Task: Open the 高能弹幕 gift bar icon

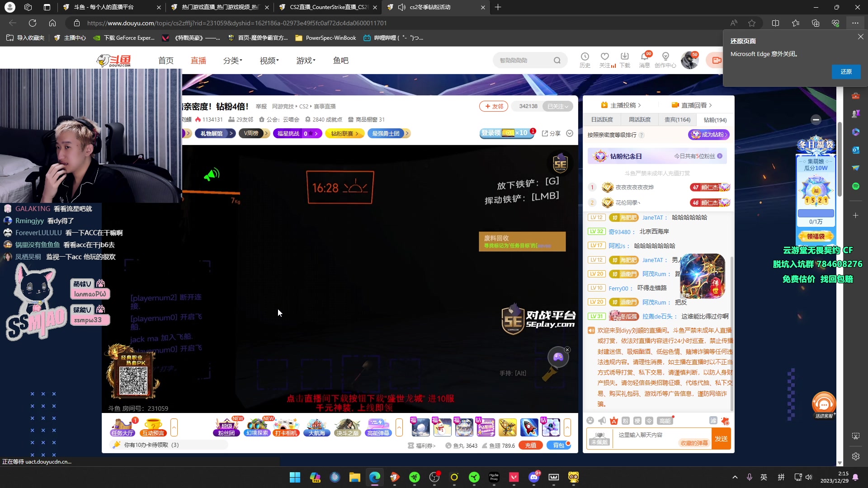Action: (378, 427)
